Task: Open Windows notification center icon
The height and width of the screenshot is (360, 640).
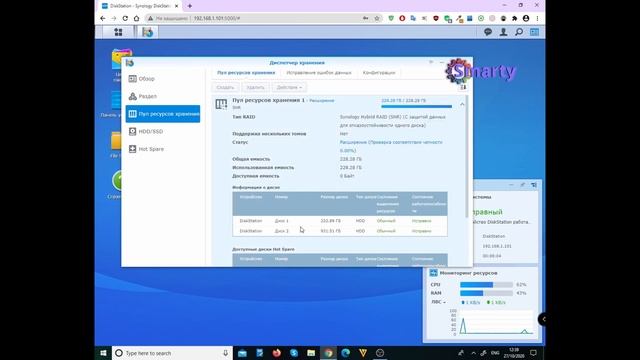Action: click(x=533, y=353)
